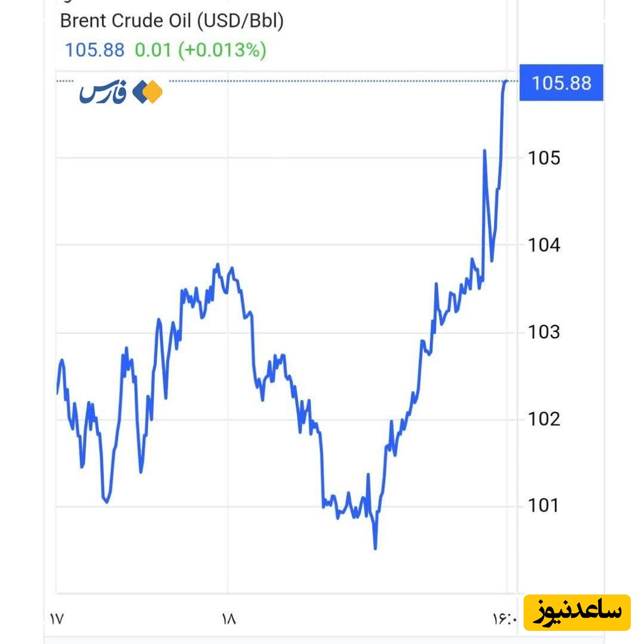Click the dotted current-price line left of the Fars logo
644x644 pixels.
64,80
